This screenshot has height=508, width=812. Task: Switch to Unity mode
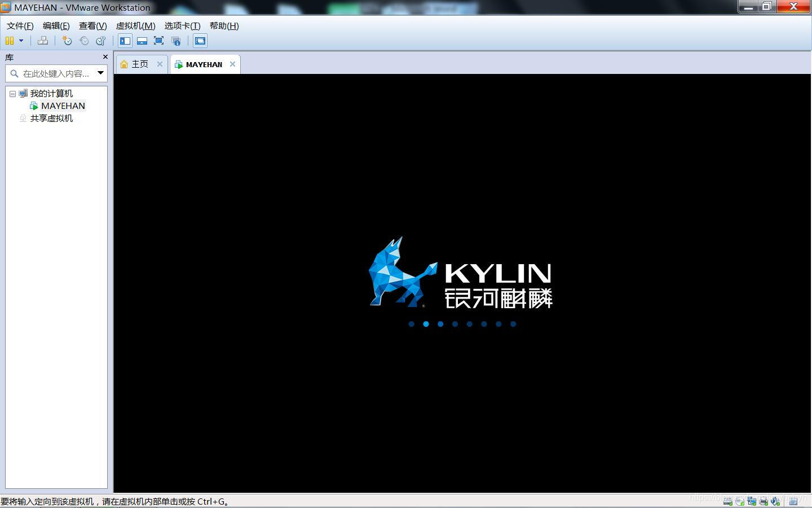(176, 41)
